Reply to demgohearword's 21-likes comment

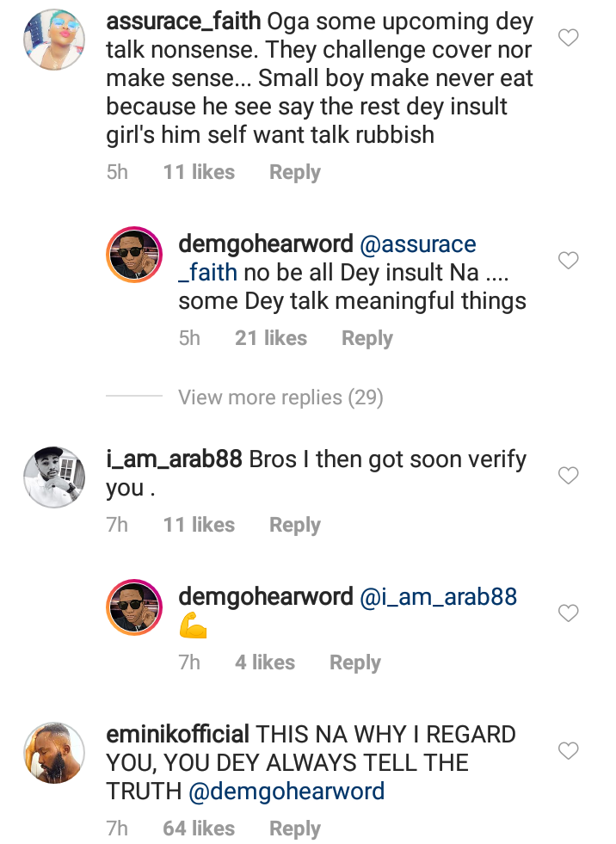click(367, 339)
